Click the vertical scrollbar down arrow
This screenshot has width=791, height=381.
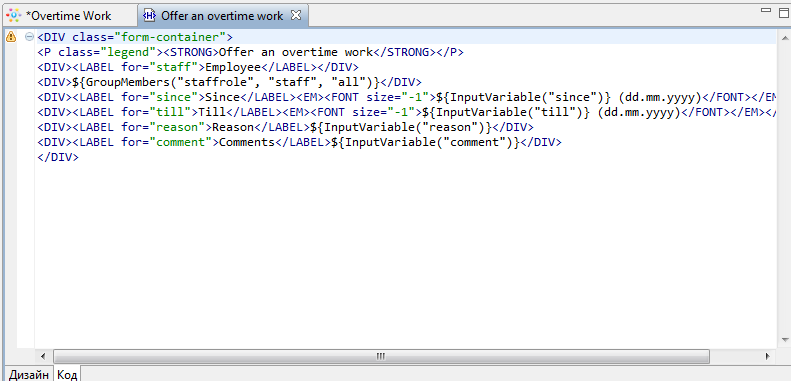784,340
